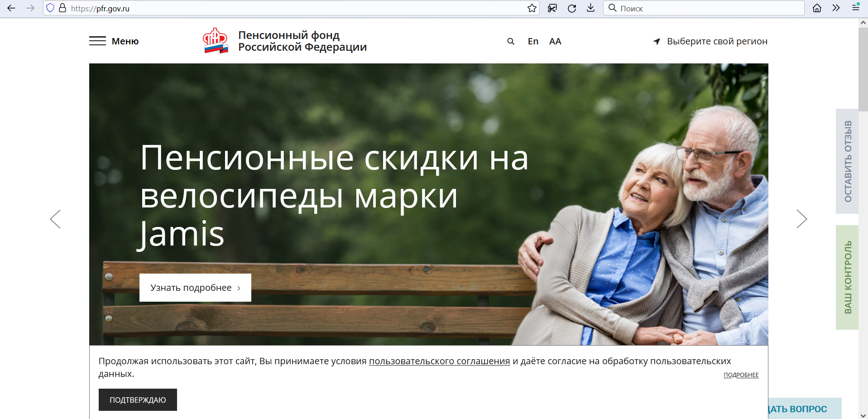This screenshot has height=419, width=868.
Task: Click Пенсионный фонд Российской Федерации title
Action: 302,41
